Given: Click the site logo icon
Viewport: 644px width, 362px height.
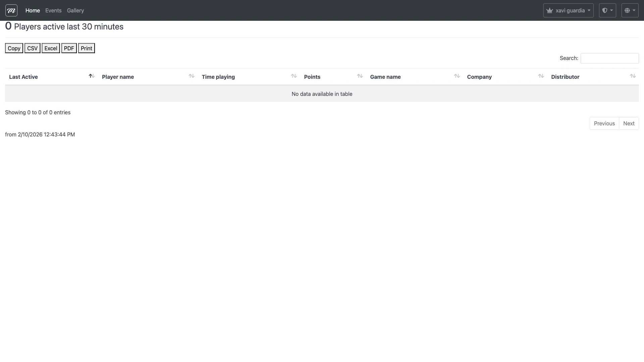Looking at the screenshot, I should pos(11,10).
